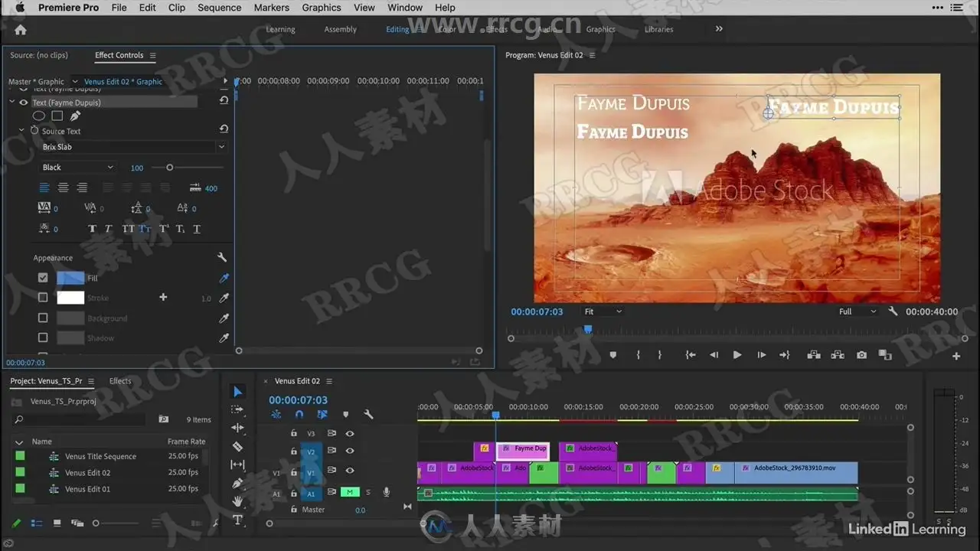Hide the V2 track output
This screenshot has width=980, height=551.
pos(350,452)
